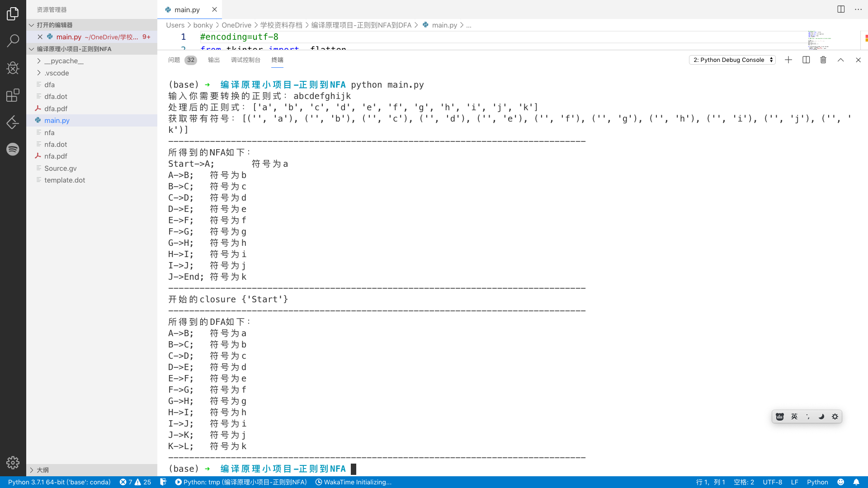The height and width of the screenshot is (488, 868).
Task: Switch to the 输出 panel tab
Action: coord(213,59)
